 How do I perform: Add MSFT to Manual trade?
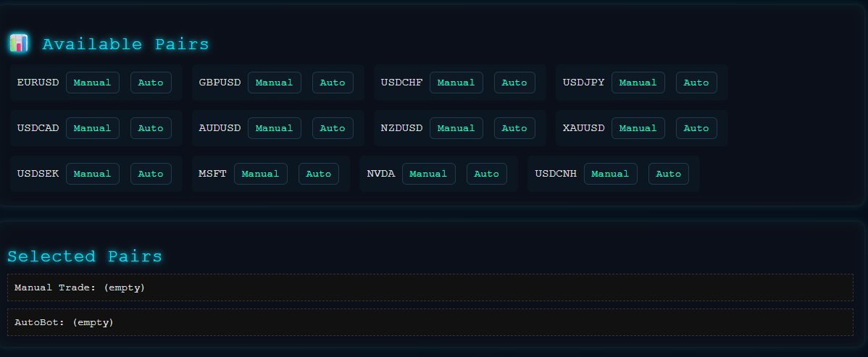[261, 174]
